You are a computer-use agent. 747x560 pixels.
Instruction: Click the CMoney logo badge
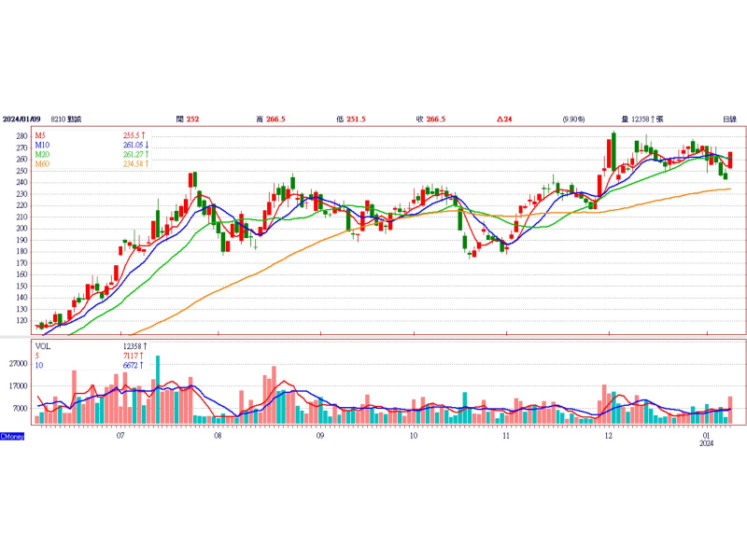coord(12,437)
